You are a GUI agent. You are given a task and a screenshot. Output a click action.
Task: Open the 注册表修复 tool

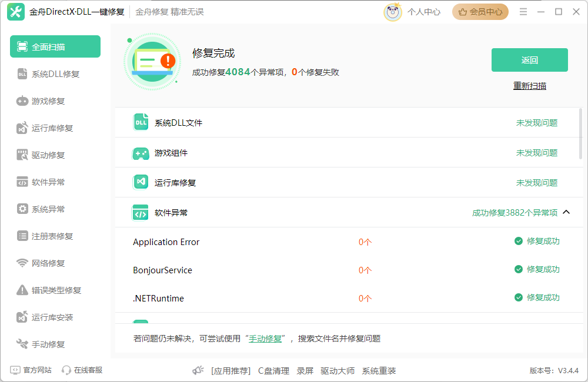point(55,236)
